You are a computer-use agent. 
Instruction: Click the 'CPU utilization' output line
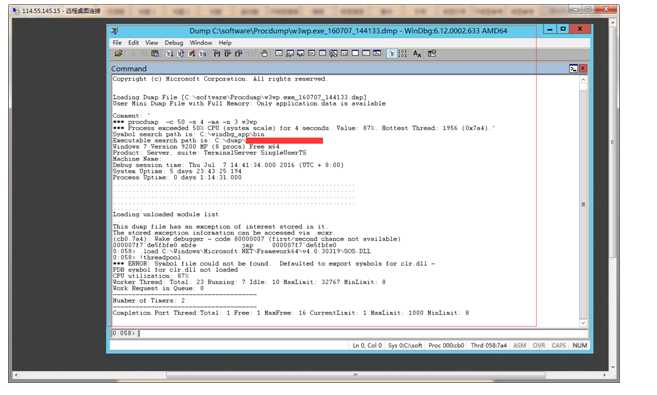[150, 276]
